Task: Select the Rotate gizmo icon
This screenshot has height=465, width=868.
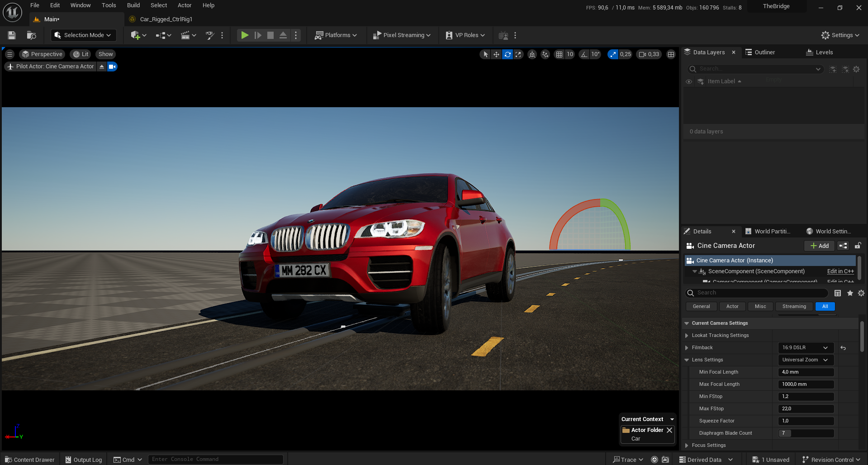Action: [508, 54]
